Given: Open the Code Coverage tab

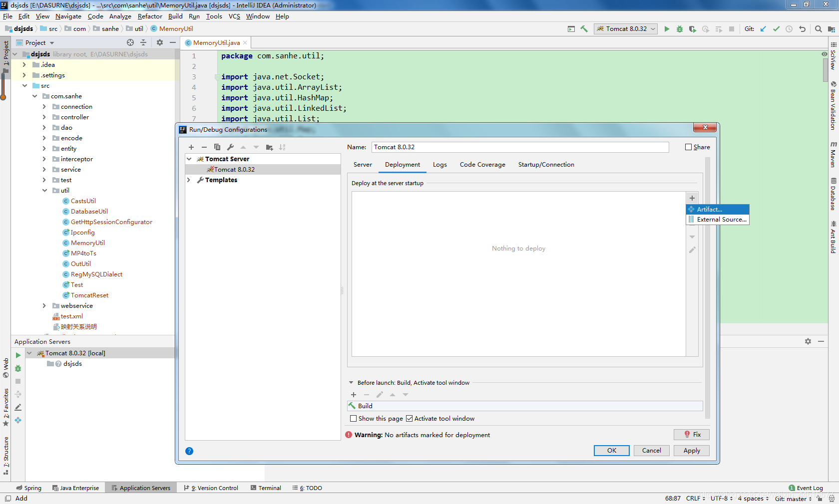Looking at the screenshot, I should 482,165.
